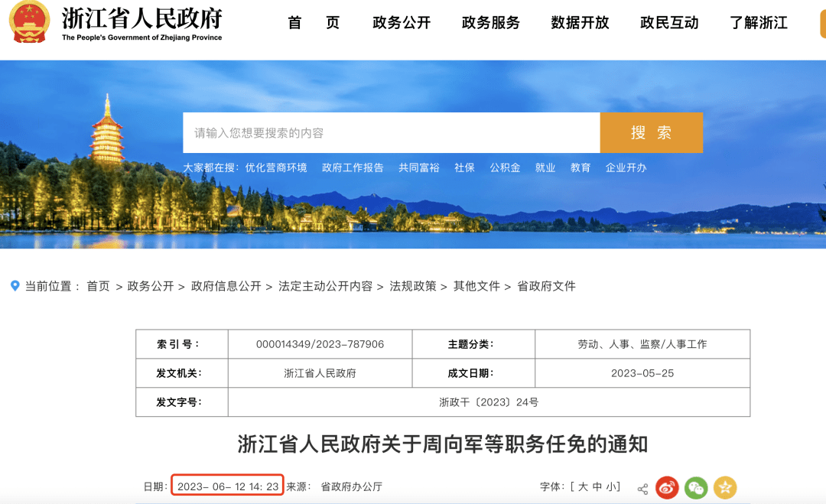This screenshot has height=504, width=826.
Task: Share the article to Weibo
Action: (x=665, y=486)
